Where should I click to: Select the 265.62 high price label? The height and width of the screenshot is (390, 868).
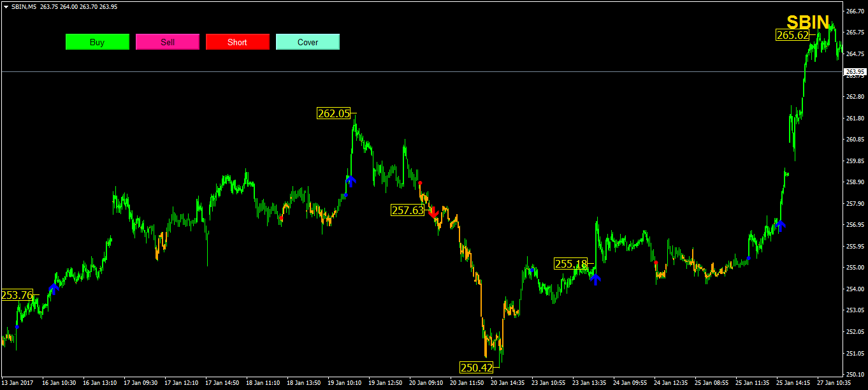pos(793,35)
